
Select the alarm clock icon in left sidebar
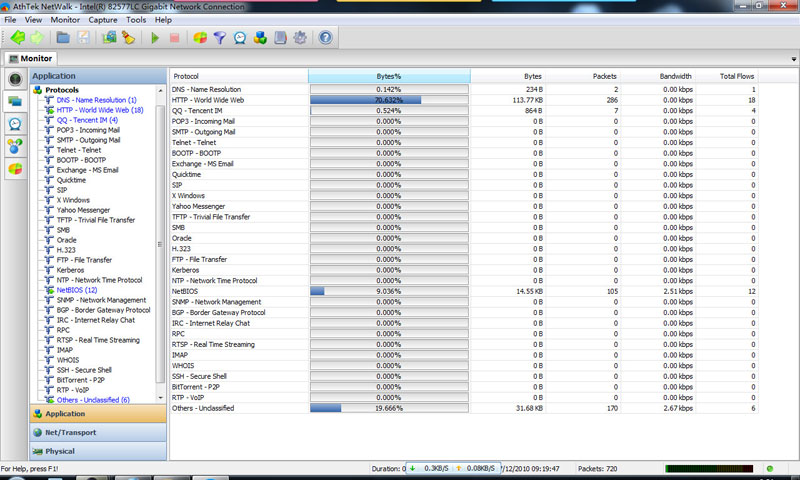(x=15, y=124)
